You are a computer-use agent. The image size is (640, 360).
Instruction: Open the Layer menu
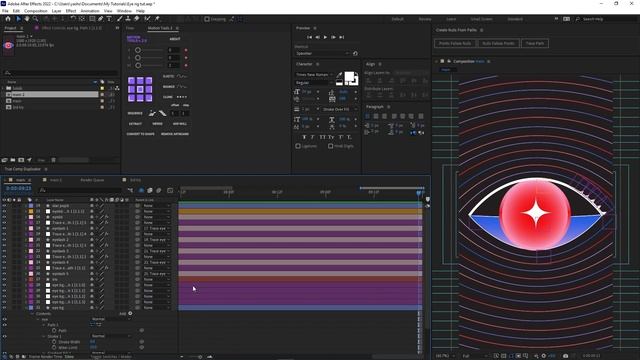[56, 11]
